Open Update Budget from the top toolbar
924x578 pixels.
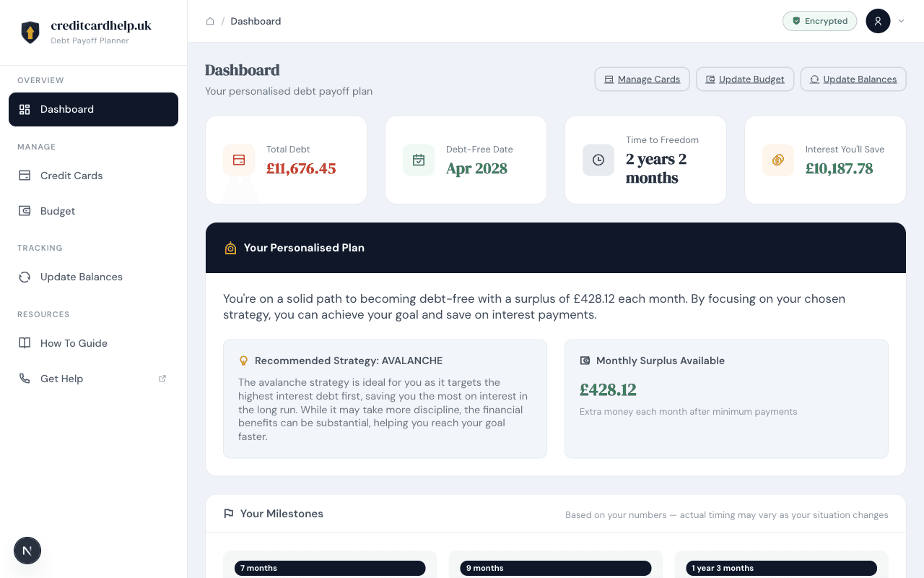[x=745, y=79]
